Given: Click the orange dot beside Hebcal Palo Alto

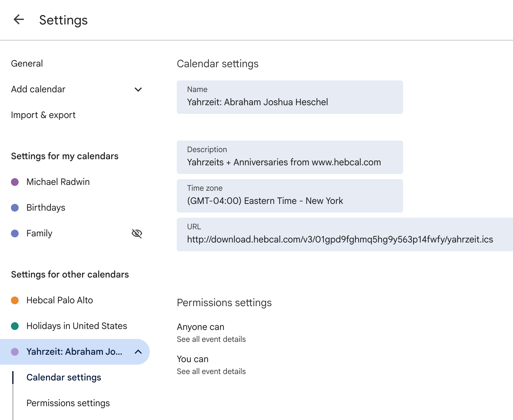Looking at the screenshot, I should tap(15, 300).
